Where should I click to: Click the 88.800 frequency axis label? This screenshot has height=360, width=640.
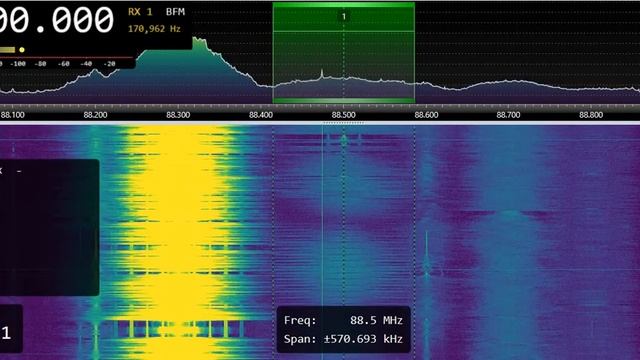coord(591,115)
